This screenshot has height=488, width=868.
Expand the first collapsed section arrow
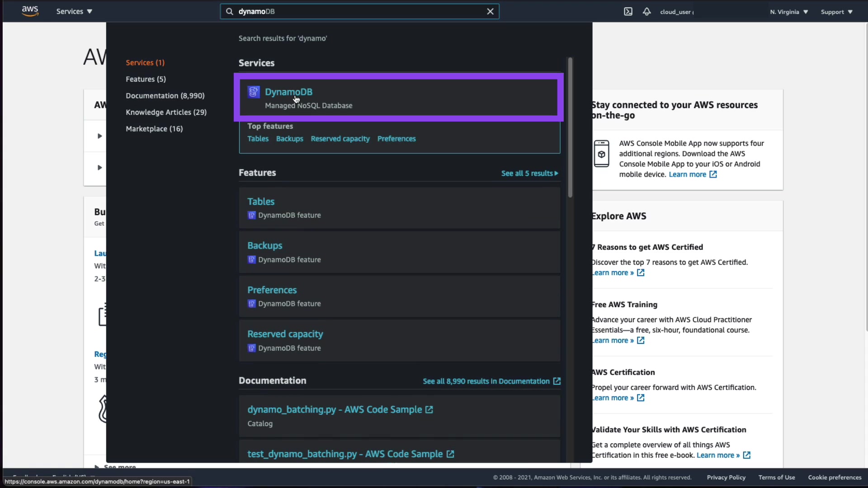pos(99,136)
